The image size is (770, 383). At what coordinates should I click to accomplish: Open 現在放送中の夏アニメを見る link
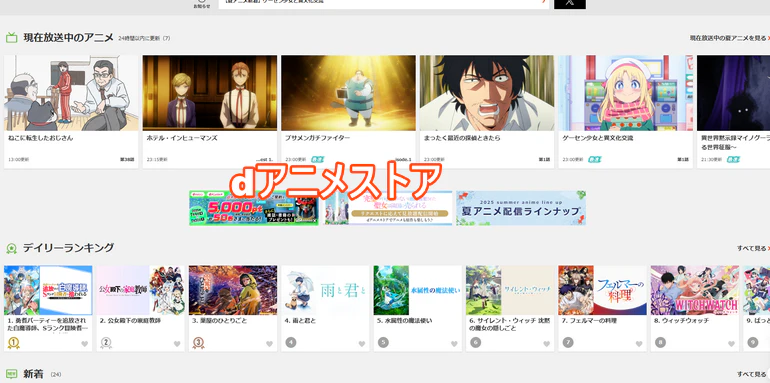(729, 38)
